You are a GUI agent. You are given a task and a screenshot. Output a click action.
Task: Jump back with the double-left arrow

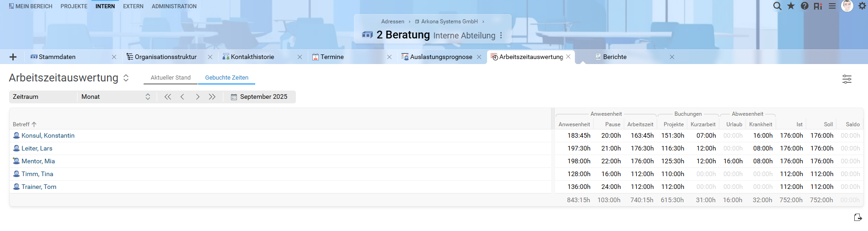pyautogui.click(x=168, y=97)
